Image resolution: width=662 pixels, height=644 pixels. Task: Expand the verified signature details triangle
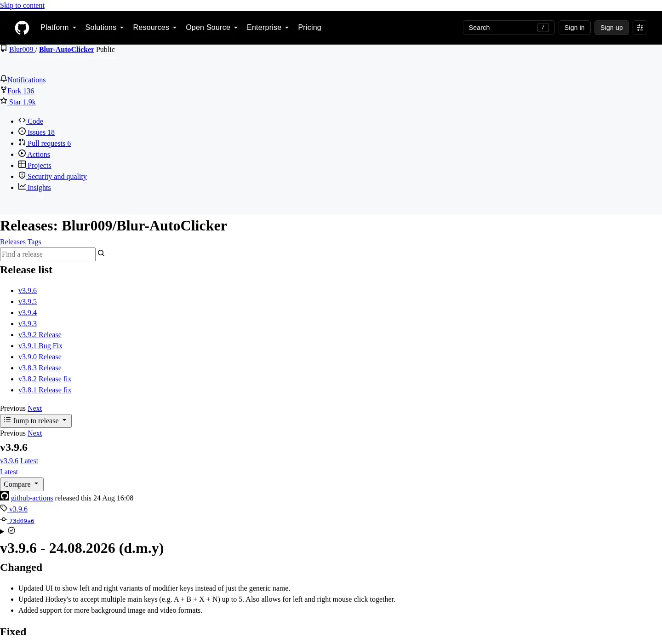click(2, 531)
